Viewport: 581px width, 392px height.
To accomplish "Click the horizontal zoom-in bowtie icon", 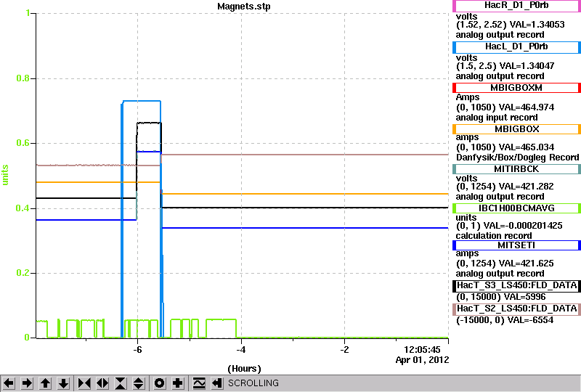I will (84, 383).
